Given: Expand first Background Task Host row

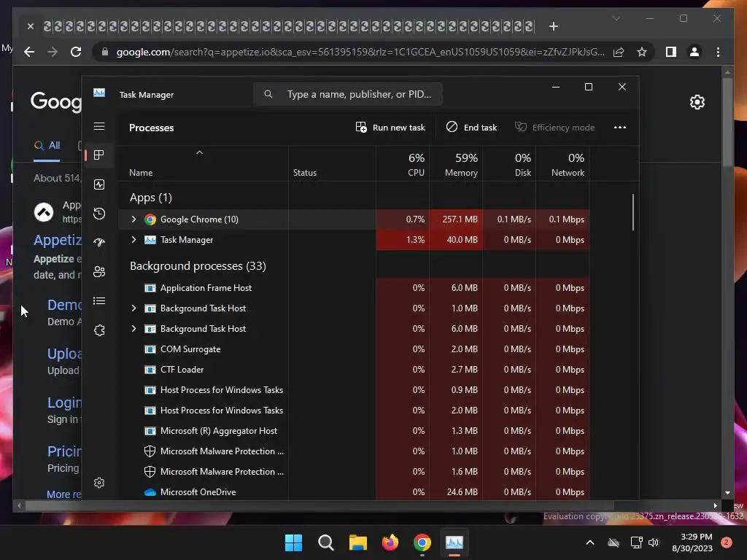Looking at the screenshot, I should [133, 308].
